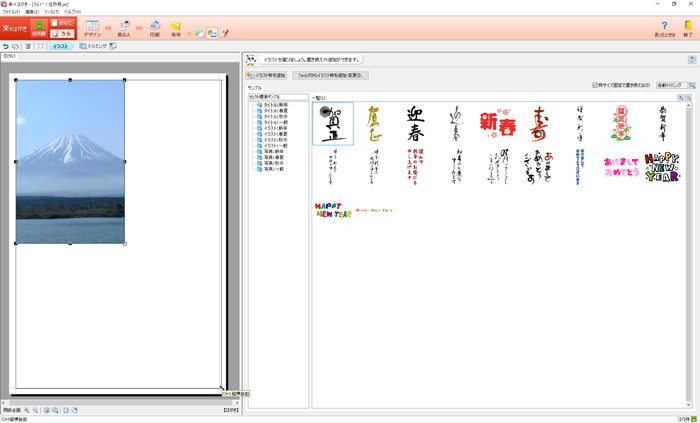The width and height of the screenshot is (700, 423).
Task: Click the trash delete icon
Action: 29,46
